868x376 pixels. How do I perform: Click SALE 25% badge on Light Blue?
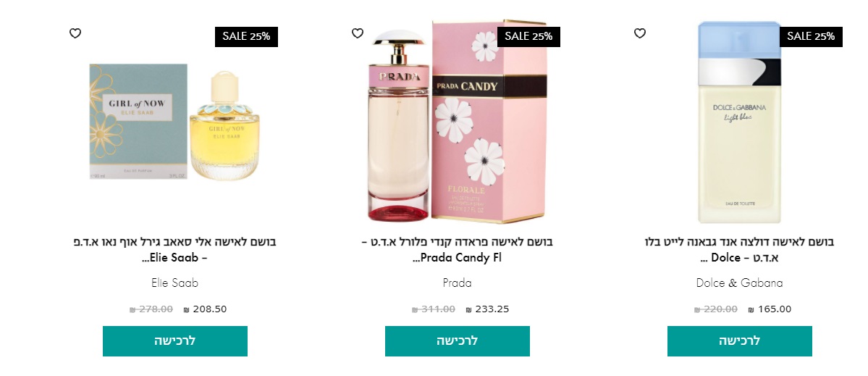(x=811, y=36)
